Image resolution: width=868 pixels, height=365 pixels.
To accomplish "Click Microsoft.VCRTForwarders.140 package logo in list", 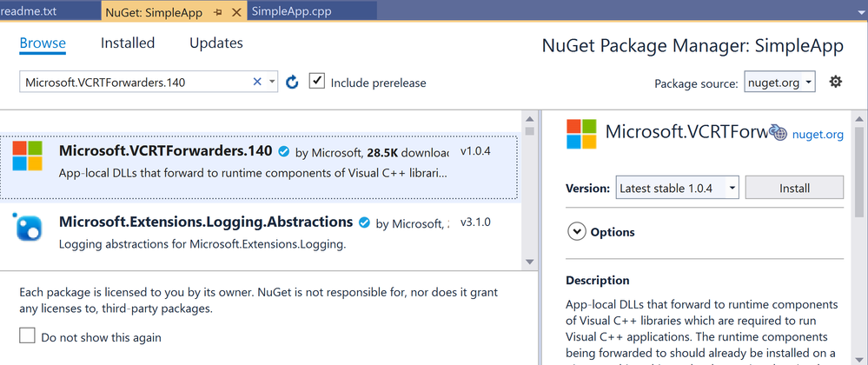I will [x=27, y=156].
